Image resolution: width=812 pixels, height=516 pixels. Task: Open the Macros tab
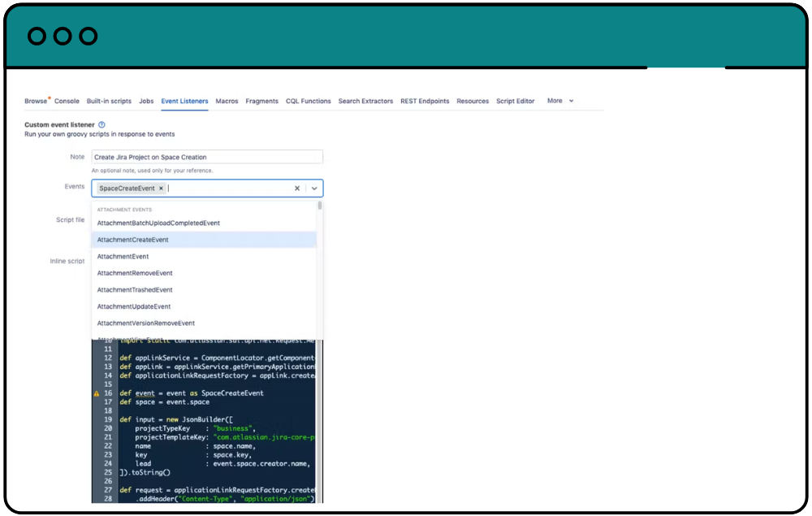pyautogui.click(x=227, y=101)
